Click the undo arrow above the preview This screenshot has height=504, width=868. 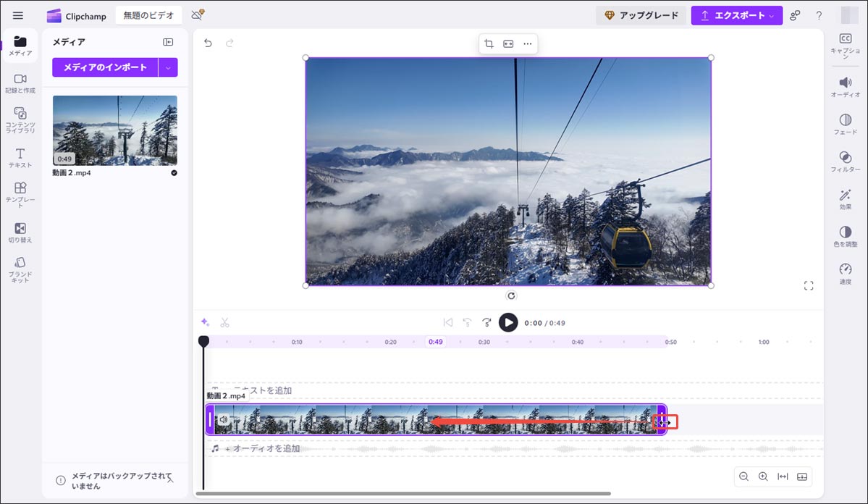(x=208, y=43)
